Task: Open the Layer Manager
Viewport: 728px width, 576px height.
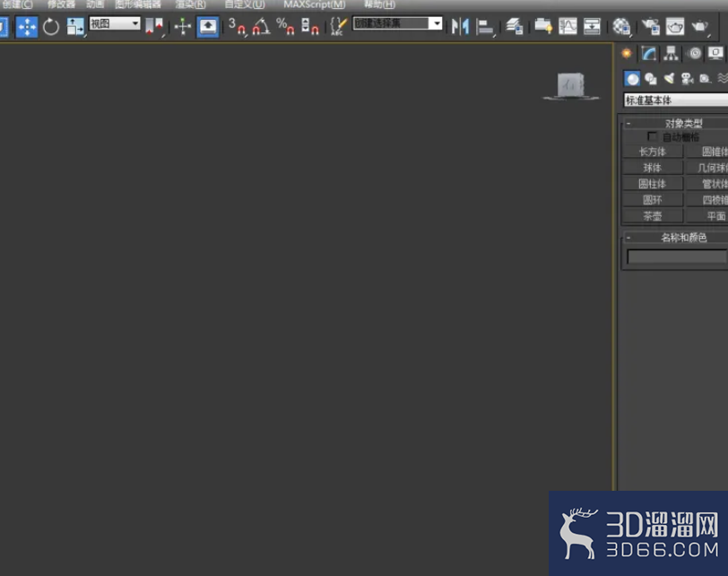Action: pyautogui.click(x=515, y=27)
